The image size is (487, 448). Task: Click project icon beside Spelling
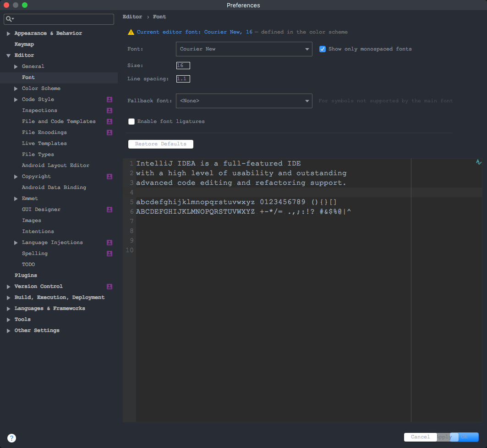pos(109,254)
